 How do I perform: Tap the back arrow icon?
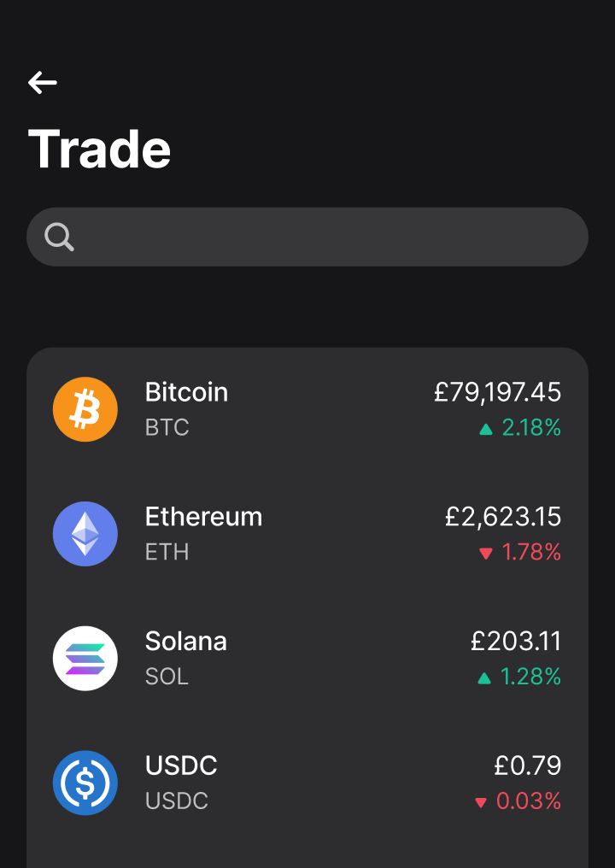click(42, 82)
